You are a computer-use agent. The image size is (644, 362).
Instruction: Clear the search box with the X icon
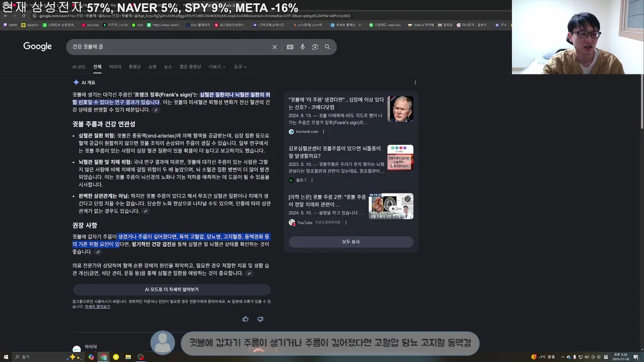(275, 47)
